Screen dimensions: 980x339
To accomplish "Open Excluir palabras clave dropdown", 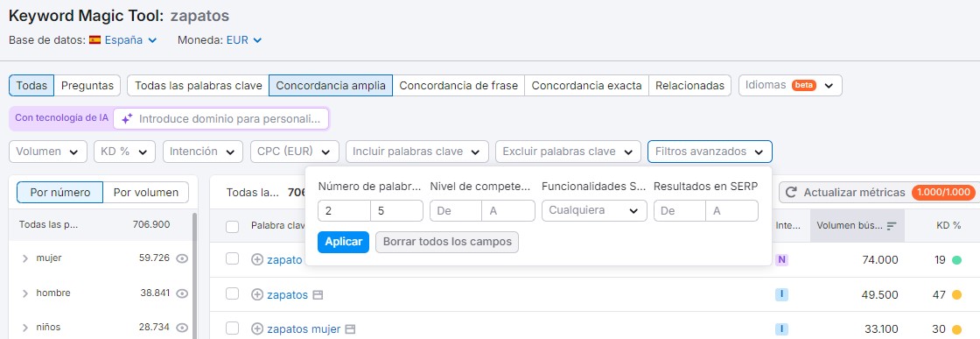I will click(x=568, y=152).
